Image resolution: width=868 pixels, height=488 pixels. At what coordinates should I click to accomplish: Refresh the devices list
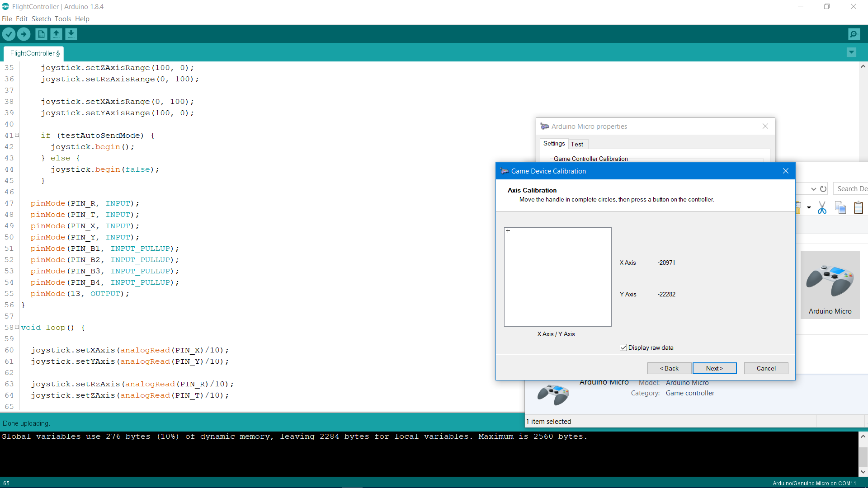[x=824, y=188]
